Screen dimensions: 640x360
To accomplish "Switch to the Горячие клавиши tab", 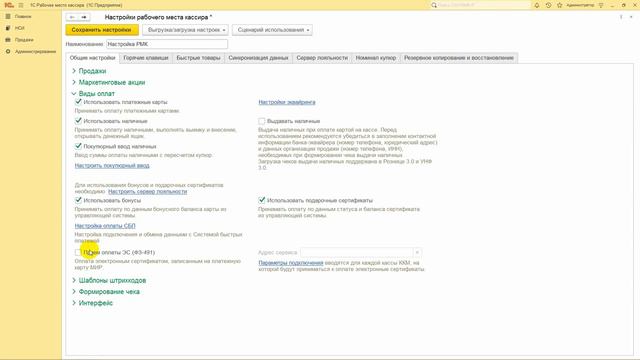I will (x=146, y=58).
